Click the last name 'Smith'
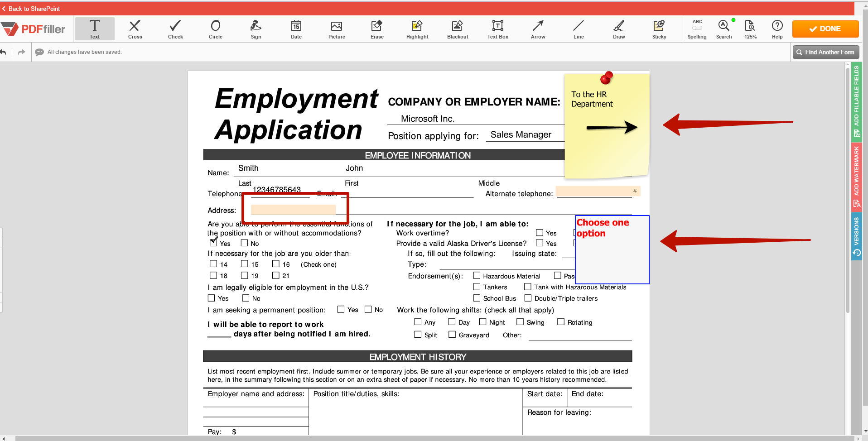 pos(248,168)
